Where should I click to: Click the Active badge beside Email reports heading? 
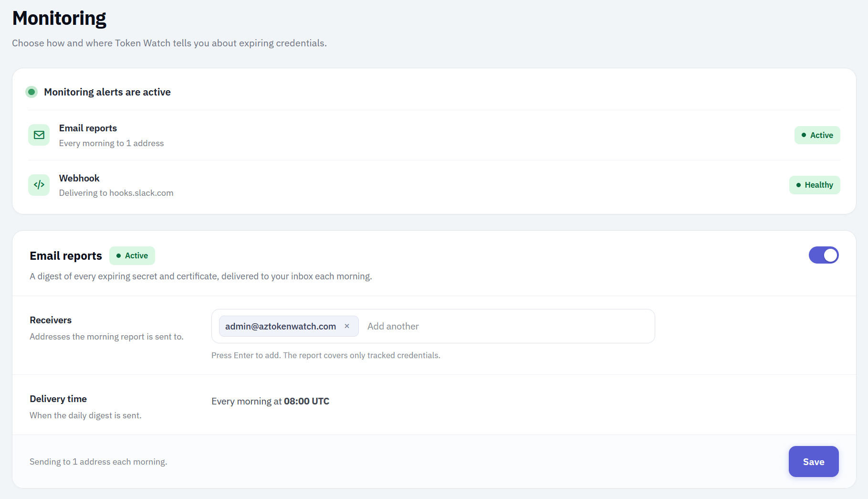pos(132,255)
